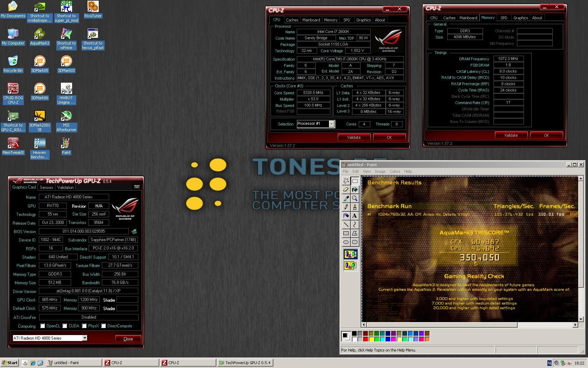This screenshot has height=368, width=588.
Task: Click the Start button
Action: (10, 363)
